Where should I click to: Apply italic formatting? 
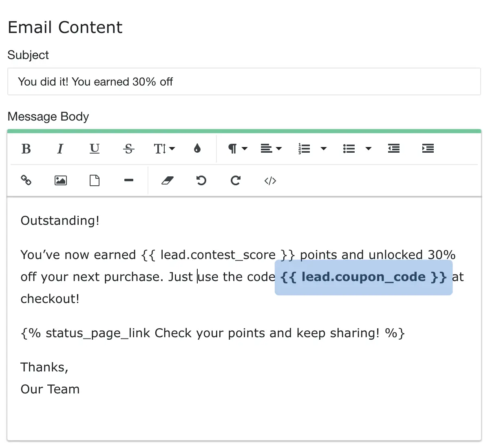[60, 149]
